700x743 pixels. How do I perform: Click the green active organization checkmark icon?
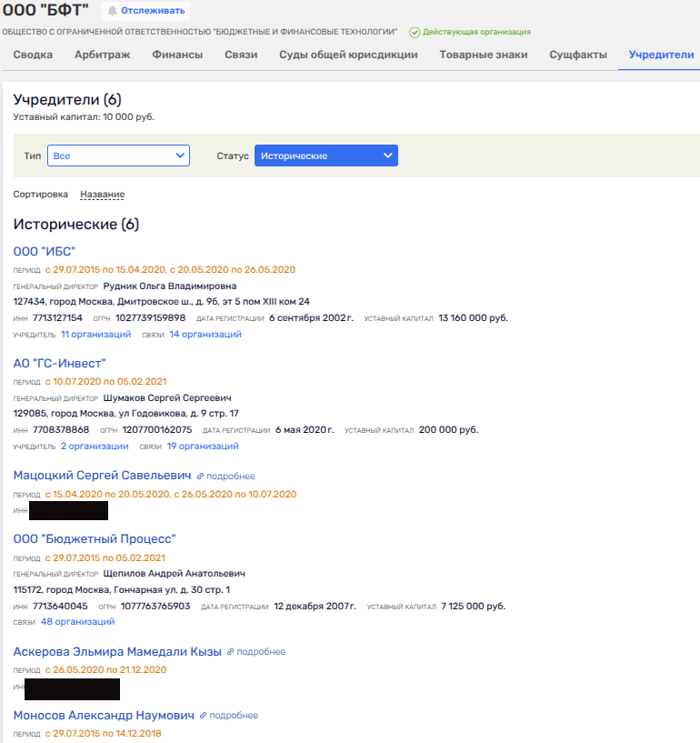tap(415, 32)
